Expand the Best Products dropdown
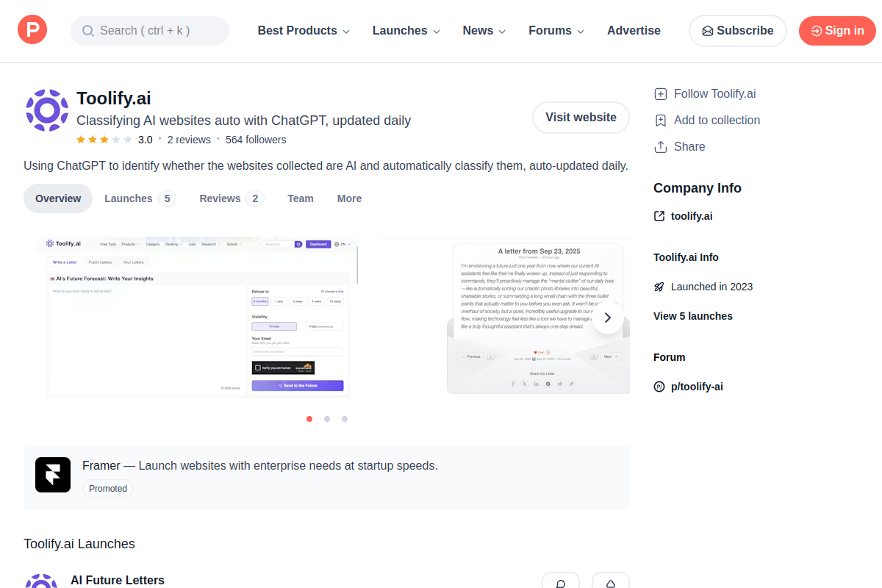The width and height of the screenshot is (882, 588). click(303, 30)
